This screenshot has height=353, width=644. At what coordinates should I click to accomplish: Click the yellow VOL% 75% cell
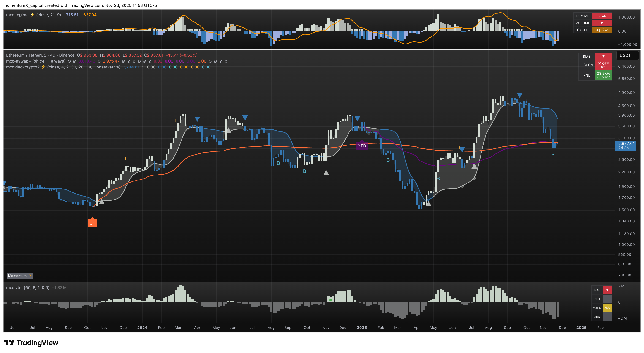tap(607, 308)
